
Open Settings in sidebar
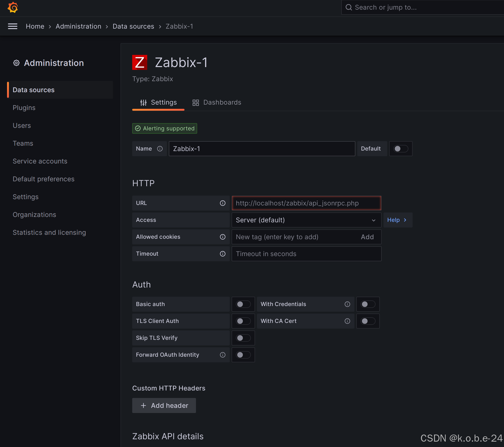(x=26, y=197)
